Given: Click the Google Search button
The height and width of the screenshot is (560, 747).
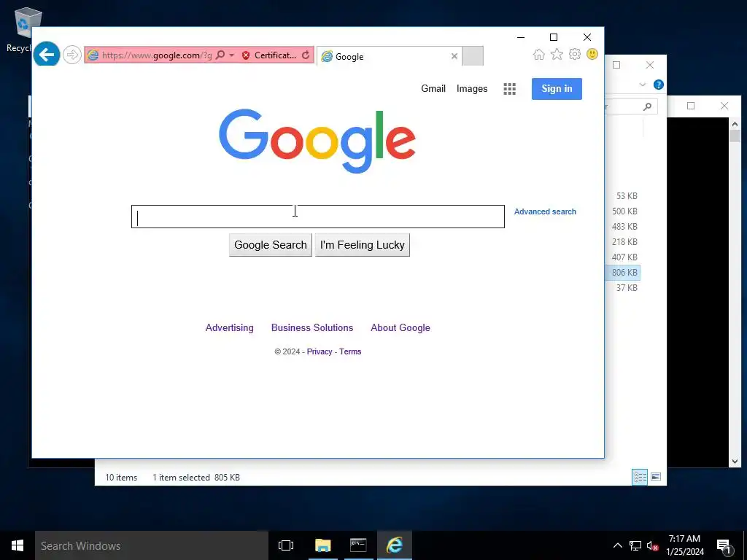Looking at the screenshot, I should (271, 245).
